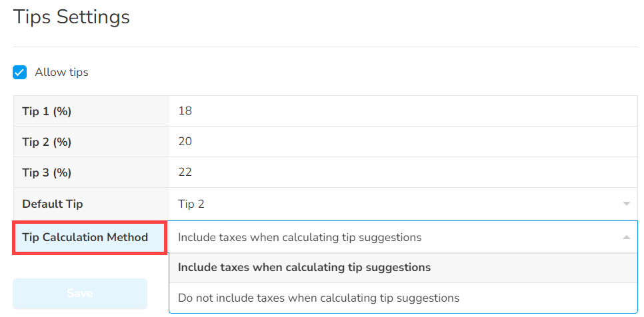Click the horizontal divider under Tips Settings
Screen dimensions: 644x317
325,47
